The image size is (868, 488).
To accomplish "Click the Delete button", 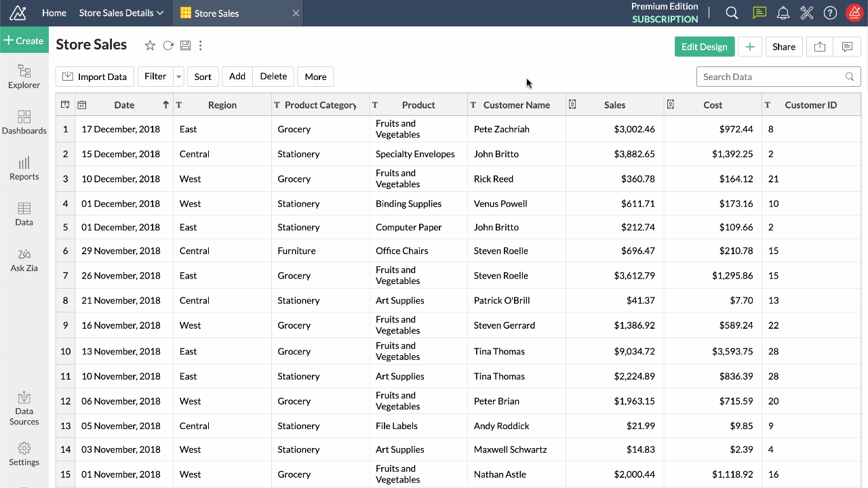I will coord(274,77).
